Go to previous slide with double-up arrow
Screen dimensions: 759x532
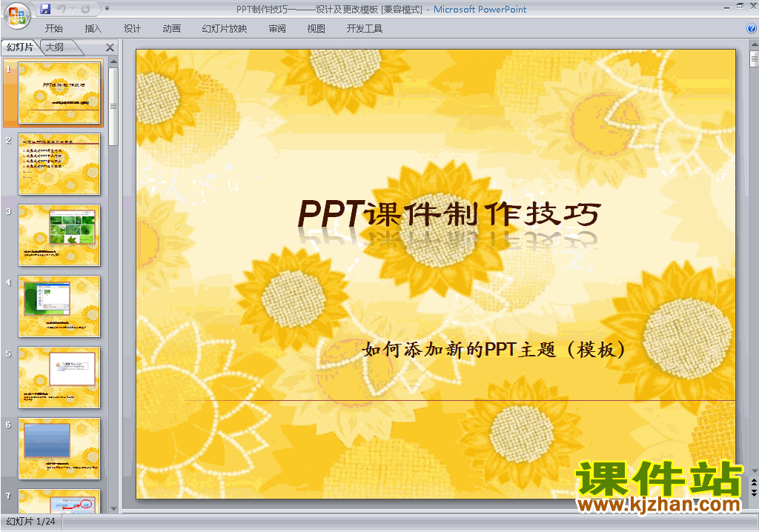tap(754, 482)
